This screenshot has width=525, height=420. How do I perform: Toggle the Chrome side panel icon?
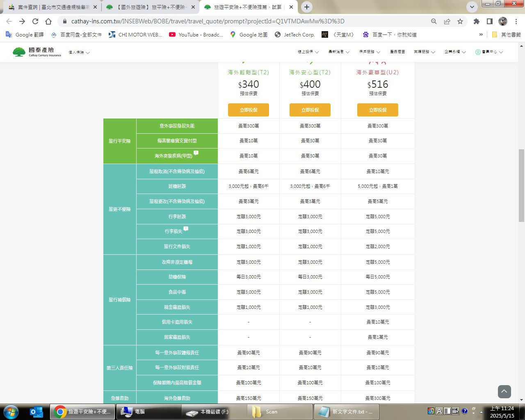click(x=490, y=21)
